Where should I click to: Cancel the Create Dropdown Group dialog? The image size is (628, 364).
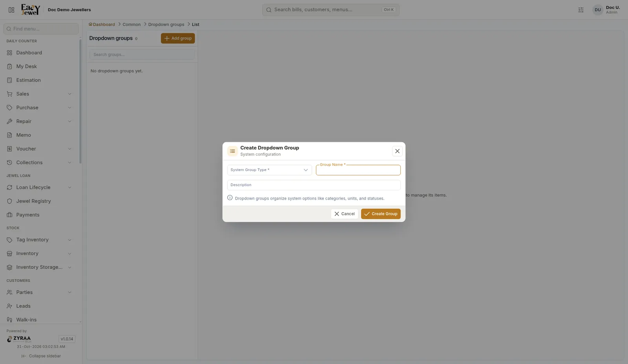tap(344, 214)
